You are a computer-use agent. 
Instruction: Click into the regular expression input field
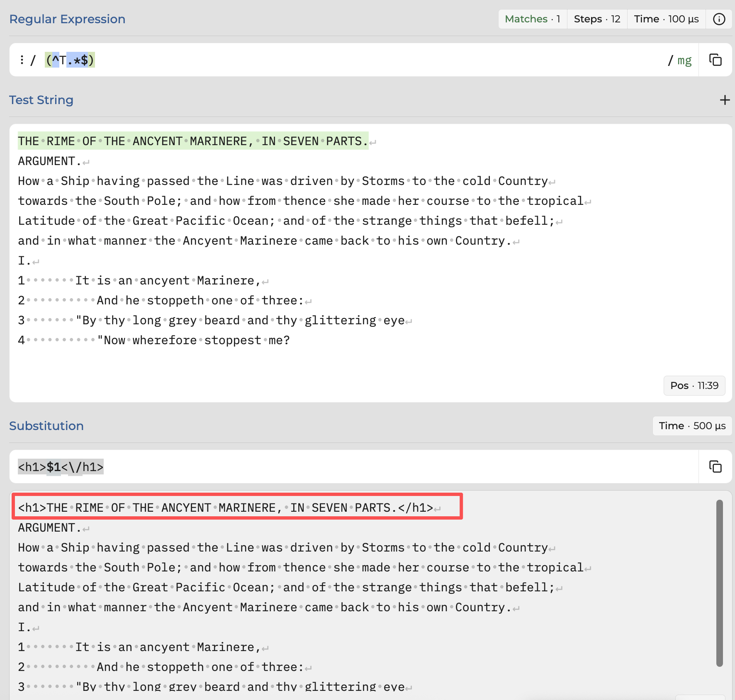click(x=354, y=60)
